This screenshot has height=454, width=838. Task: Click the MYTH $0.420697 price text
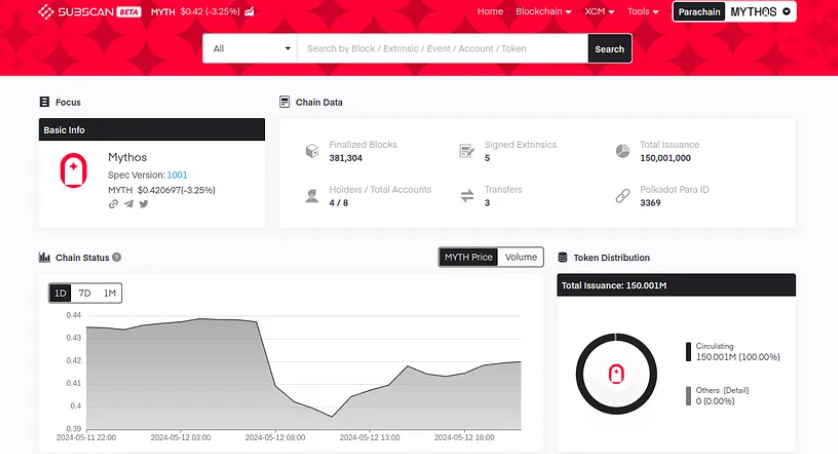(161, 190)
